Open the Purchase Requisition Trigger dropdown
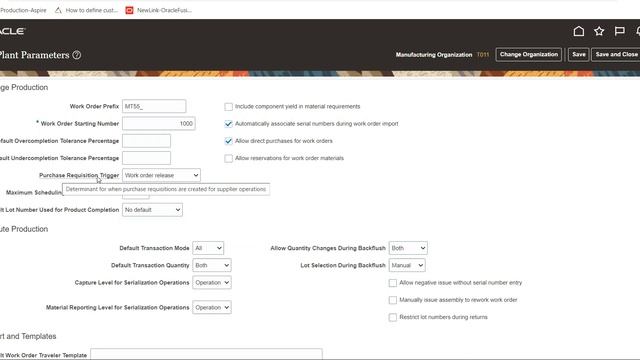The image size is (640, 360). [161, 175]
